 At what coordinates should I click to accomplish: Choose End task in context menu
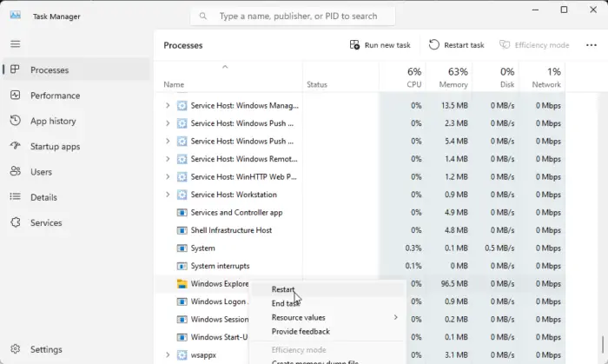pyautogui.click(x=327, y=303)
